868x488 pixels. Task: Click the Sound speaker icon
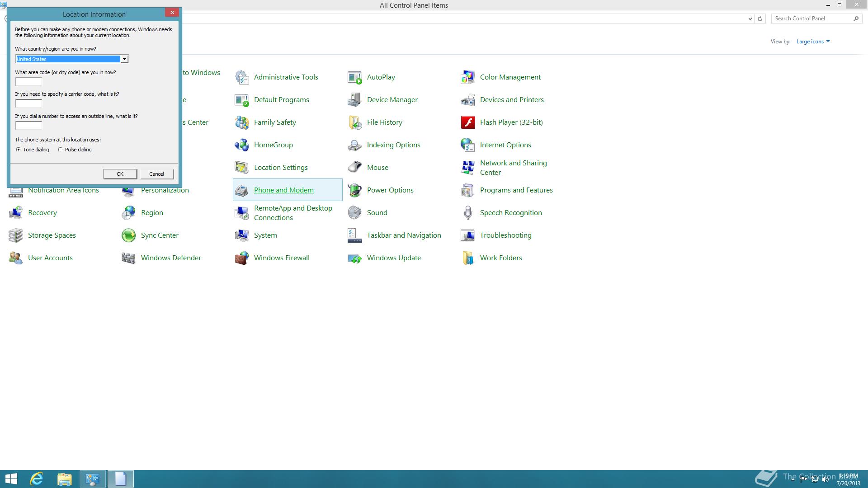coord(355,213)
